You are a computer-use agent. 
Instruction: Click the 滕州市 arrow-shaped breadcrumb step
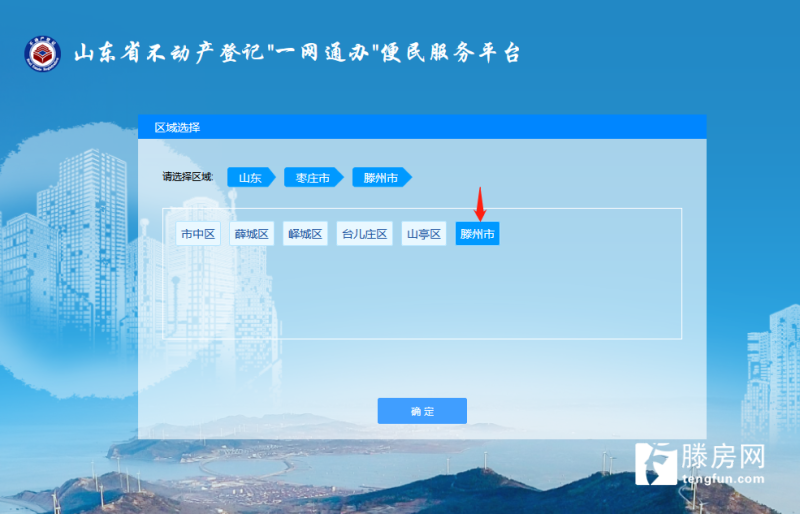pyautogui.click(x=382, y=177)
